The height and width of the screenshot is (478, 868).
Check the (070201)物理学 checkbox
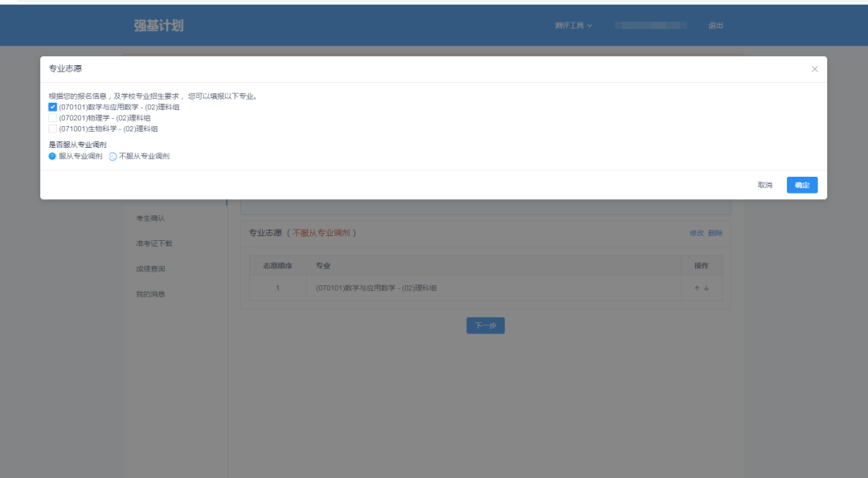click(x=53, y=118)
